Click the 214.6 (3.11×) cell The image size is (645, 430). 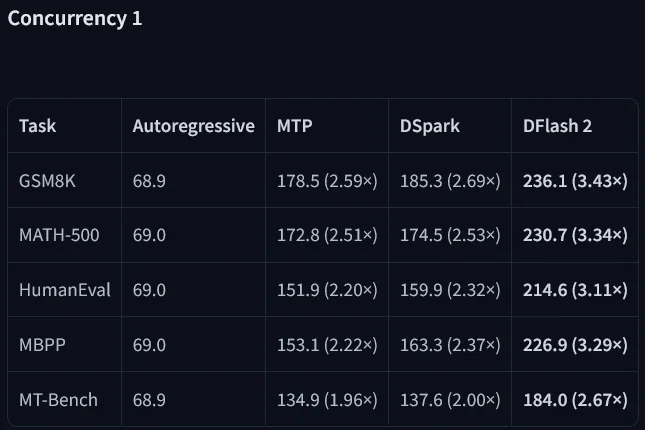coord(575,290)
